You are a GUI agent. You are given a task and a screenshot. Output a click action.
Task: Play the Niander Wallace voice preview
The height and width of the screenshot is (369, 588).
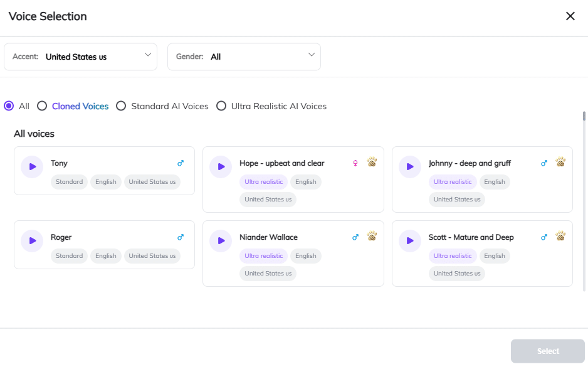tap(221, 240)
